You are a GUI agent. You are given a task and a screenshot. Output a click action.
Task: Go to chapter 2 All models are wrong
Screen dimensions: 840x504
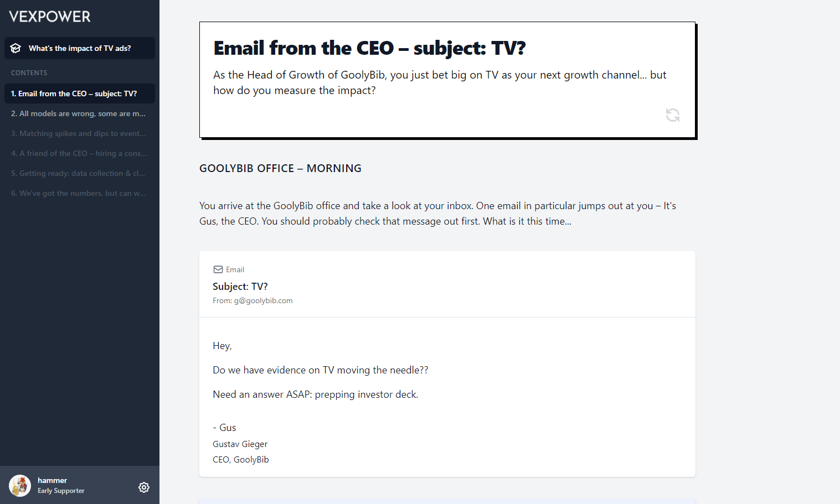(80, 113)
